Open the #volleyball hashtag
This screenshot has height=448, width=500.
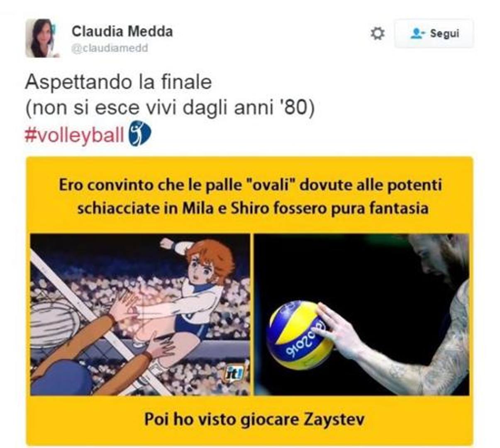tap(74, 135)
